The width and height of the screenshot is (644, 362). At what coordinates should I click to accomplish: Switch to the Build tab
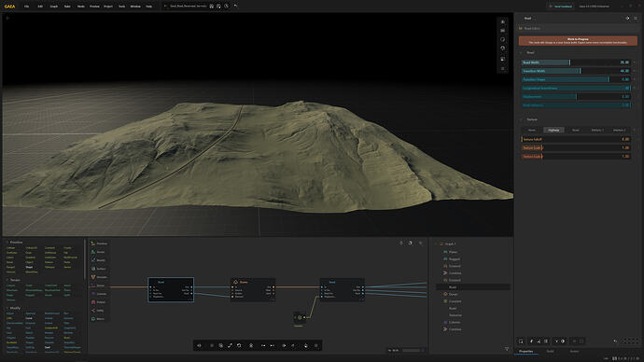[551, 351]
